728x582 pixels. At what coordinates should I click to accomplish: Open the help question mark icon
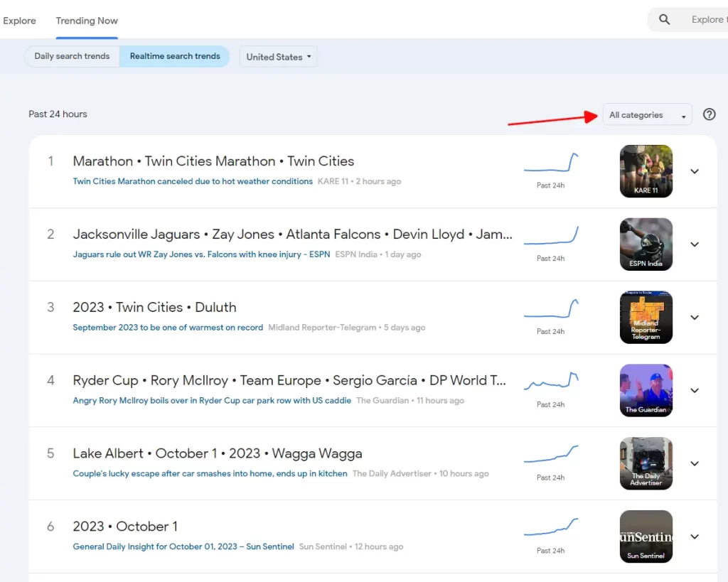709,114
